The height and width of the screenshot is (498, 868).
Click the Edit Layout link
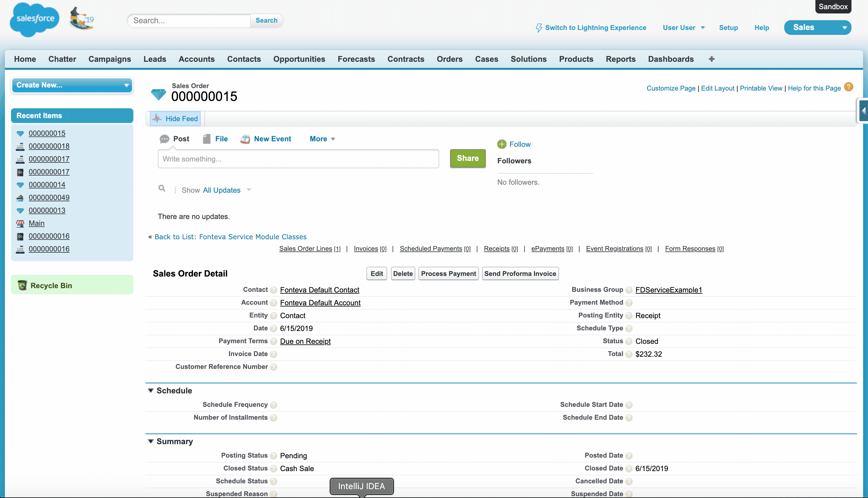point(718,88)
